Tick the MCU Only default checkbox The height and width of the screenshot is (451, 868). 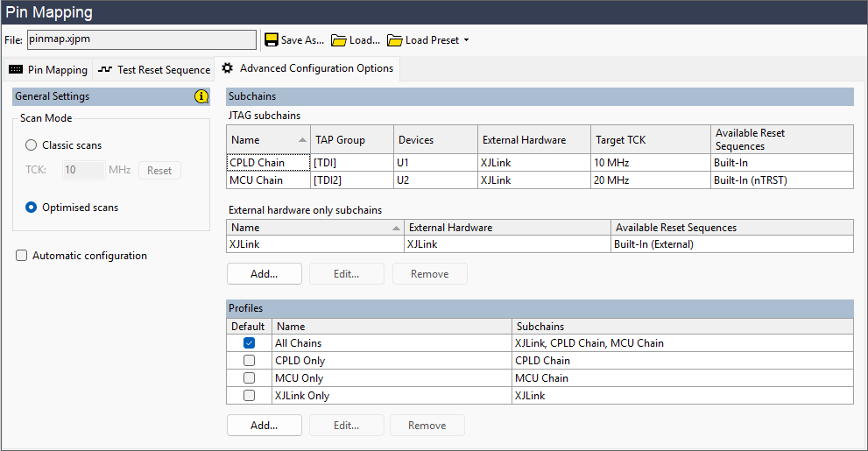click(x=250, y=378)
